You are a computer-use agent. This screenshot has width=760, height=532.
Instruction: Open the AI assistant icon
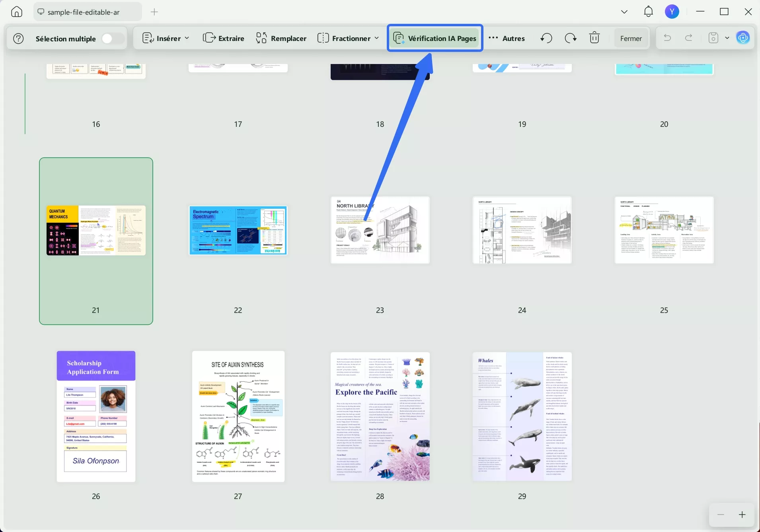[x=743, y=38]
